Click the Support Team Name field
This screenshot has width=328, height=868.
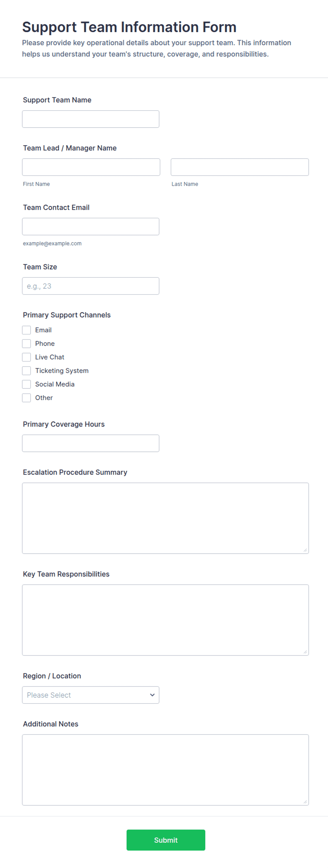coord(91,119)
